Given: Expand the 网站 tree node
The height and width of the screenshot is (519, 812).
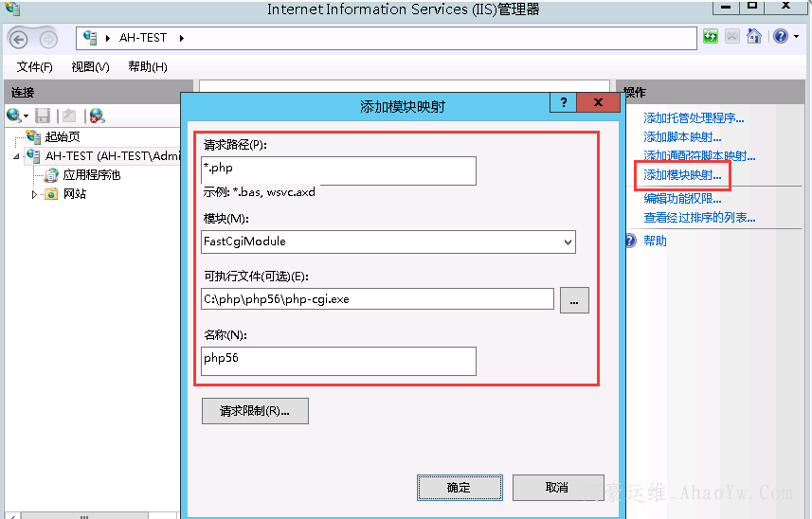Looking at the screenshot, I should tap(35, 194).
